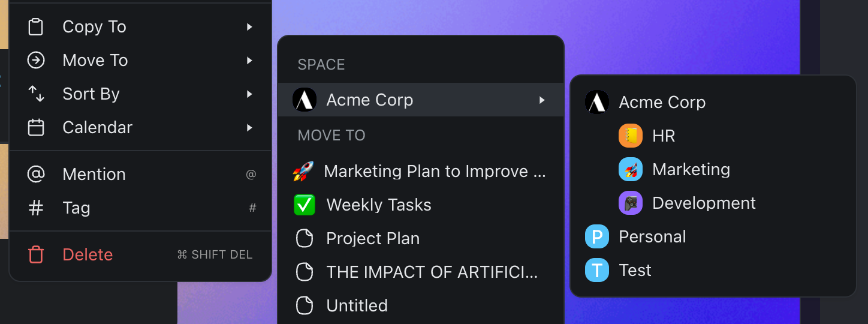Click the Tag hash icon

coord(36,208)
